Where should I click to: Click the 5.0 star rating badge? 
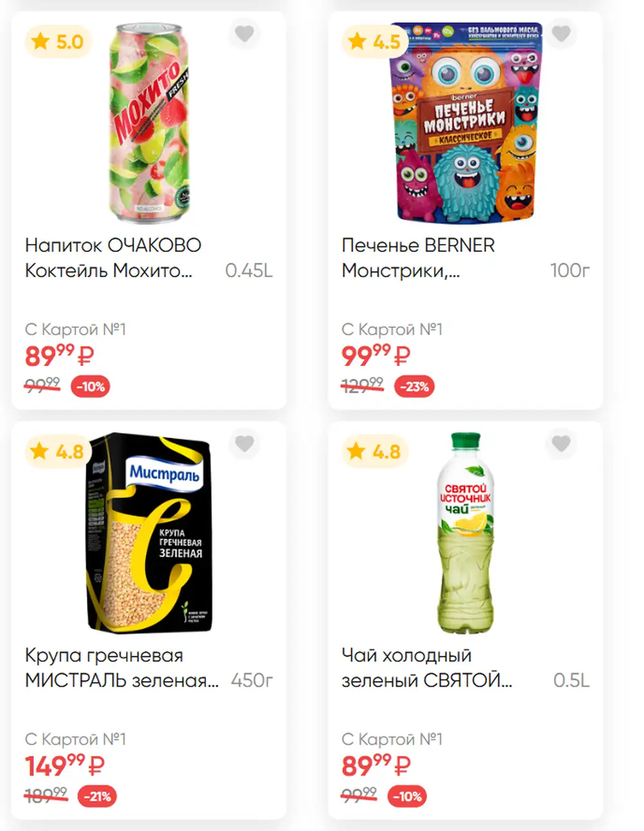pyautogui.click(x=58, y=42)
